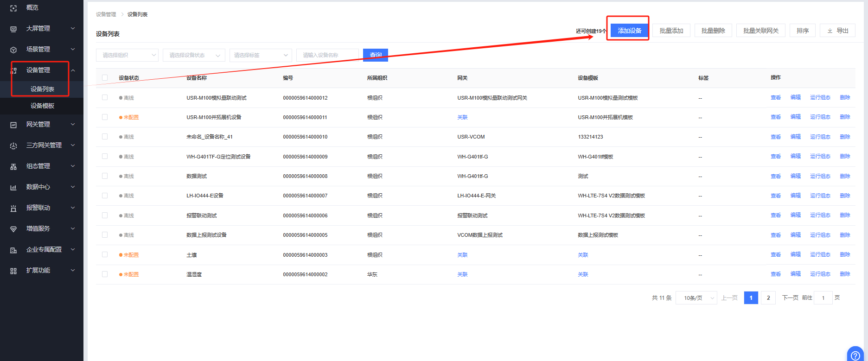Click the 大屏管理 monitor icon
This screenshot has height=361, width=868.
point(13,29)
